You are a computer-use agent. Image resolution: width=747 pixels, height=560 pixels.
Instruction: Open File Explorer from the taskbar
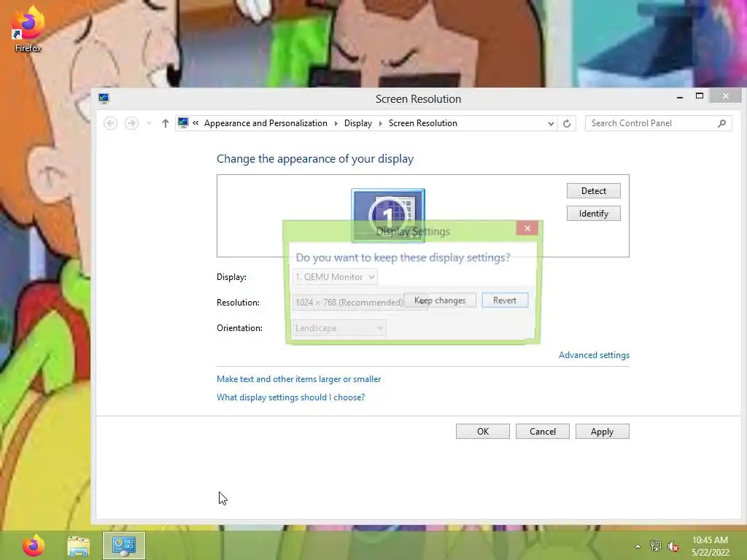click(79, 545)
